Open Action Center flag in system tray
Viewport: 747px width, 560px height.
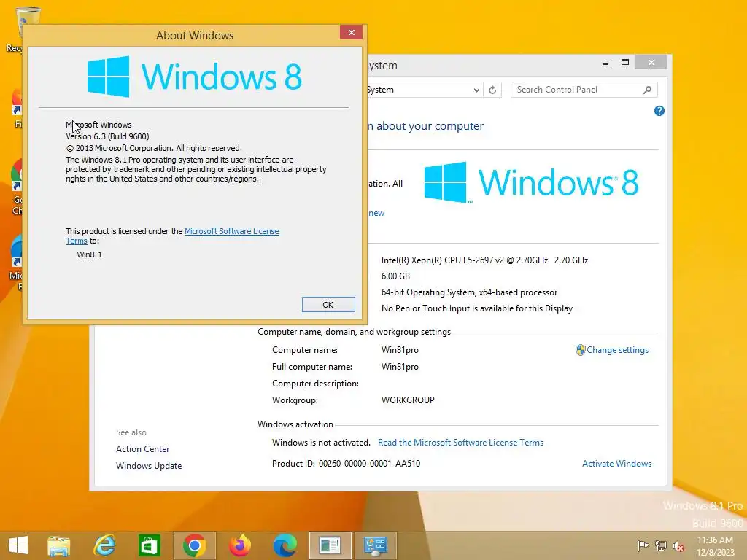pos(643,545)
